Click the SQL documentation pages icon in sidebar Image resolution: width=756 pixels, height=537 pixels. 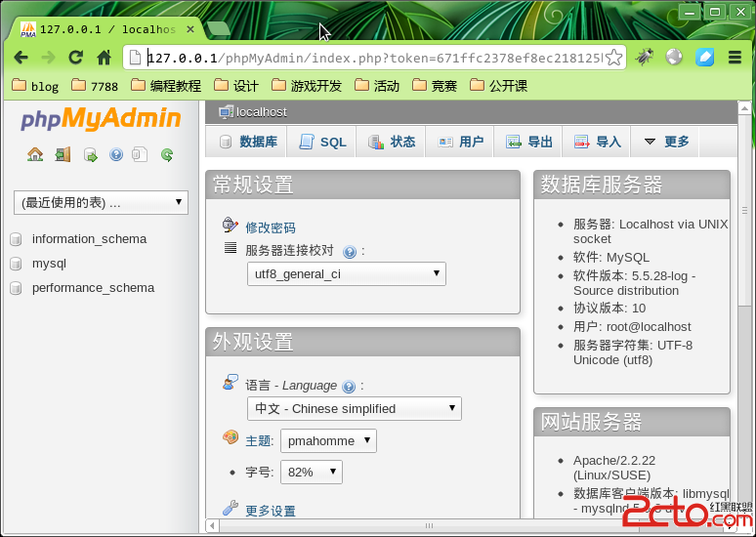tap(140, 154)
